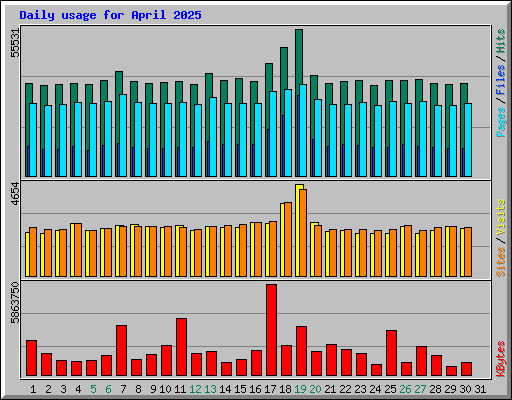Click day 31 on the x-axis

pyautogui.click(x=480, y=389)
